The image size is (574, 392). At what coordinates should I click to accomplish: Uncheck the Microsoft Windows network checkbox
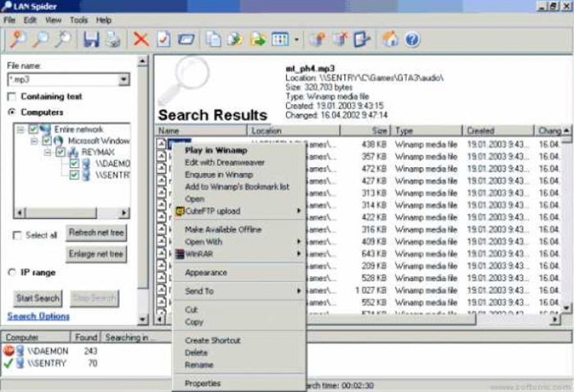(x=47, y=141)
